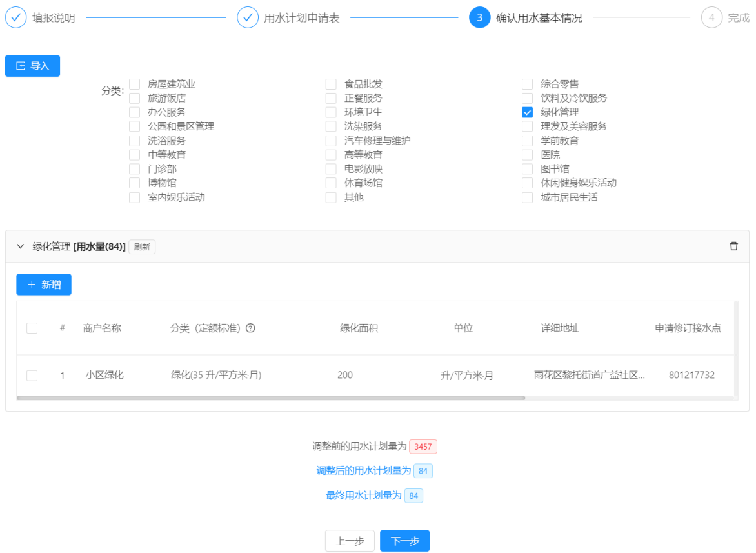Click the water point number 801217732

[x=692, y=375]
